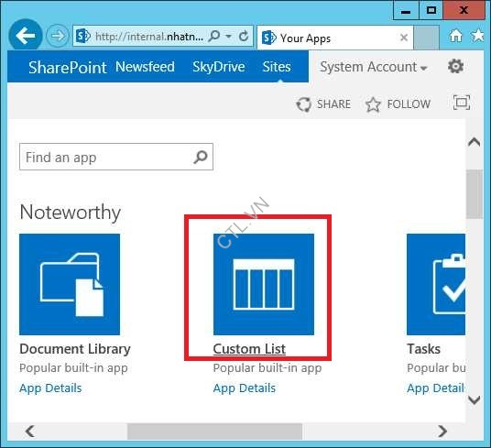This screenshot has height=448, width=491.
Task: Open browser Favorites star icon
Action: point(477,36)
